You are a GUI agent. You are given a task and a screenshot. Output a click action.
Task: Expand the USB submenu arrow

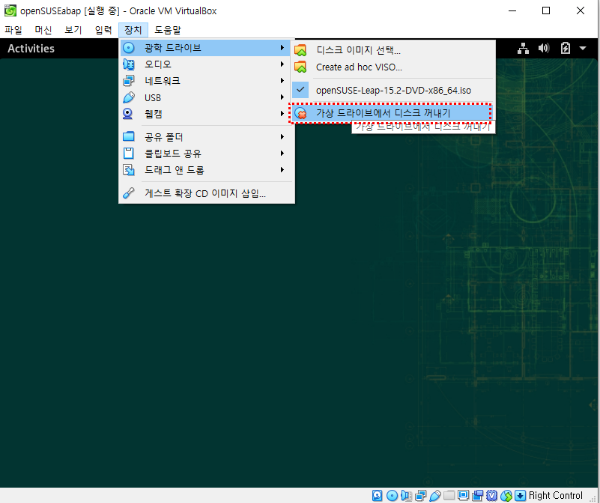tap(282, 97)
